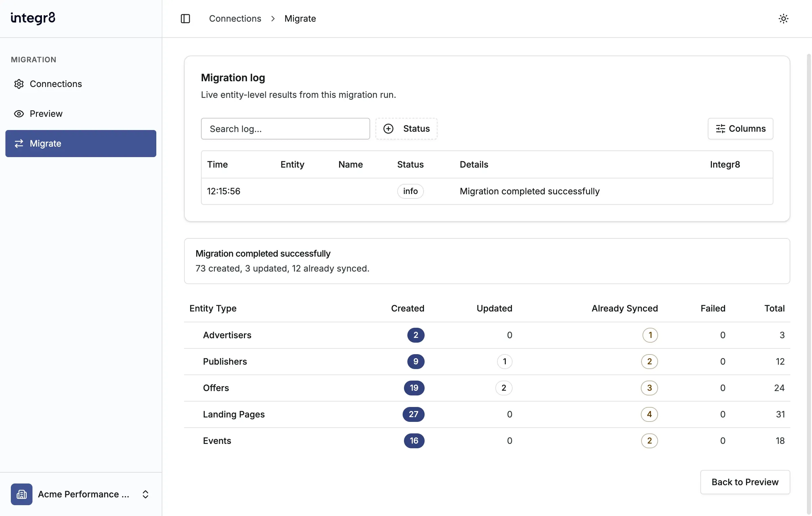Click Landing Pages created badge 27
This screenshot has height=516, width=812.
(413, 414)
